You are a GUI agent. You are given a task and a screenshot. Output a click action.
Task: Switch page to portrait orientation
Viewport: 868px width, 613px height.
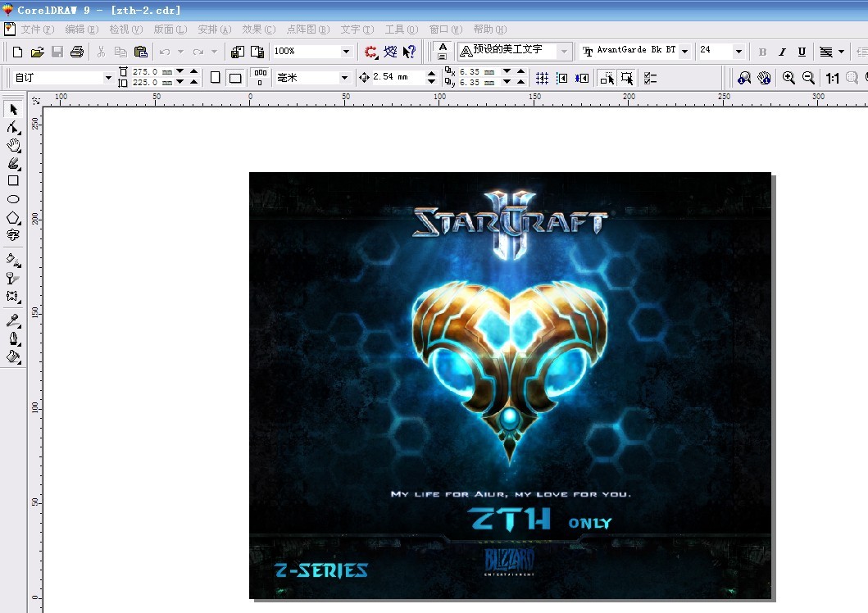216,78
